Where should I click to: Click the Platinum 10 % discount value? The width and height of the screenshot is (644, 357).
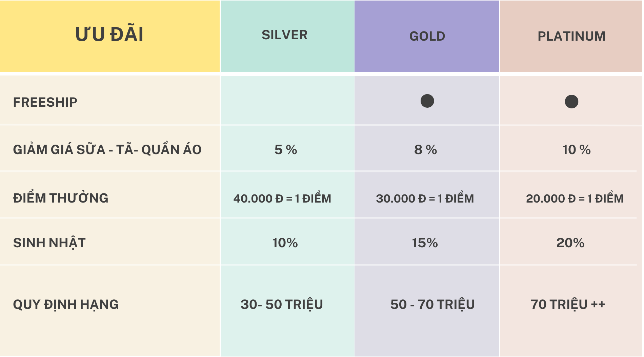pyautogui.click(x=576, y=150)
